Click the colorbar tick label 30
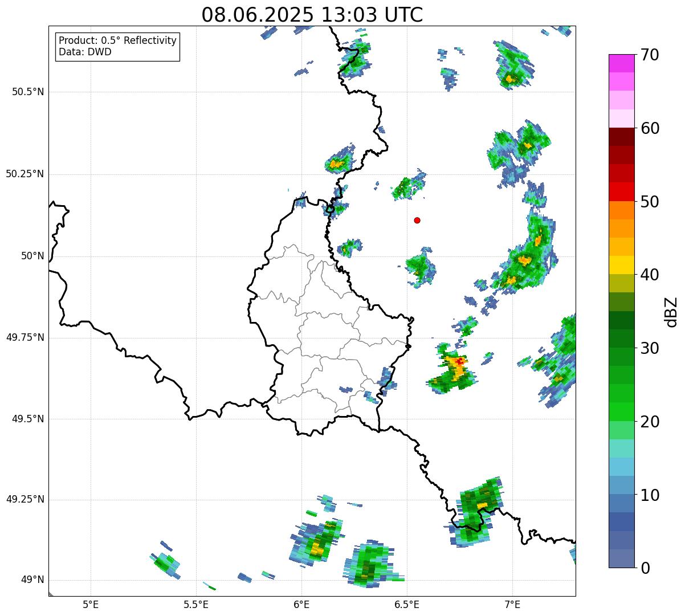The height and width of the screenshot is (616, 685). (650, 348)
